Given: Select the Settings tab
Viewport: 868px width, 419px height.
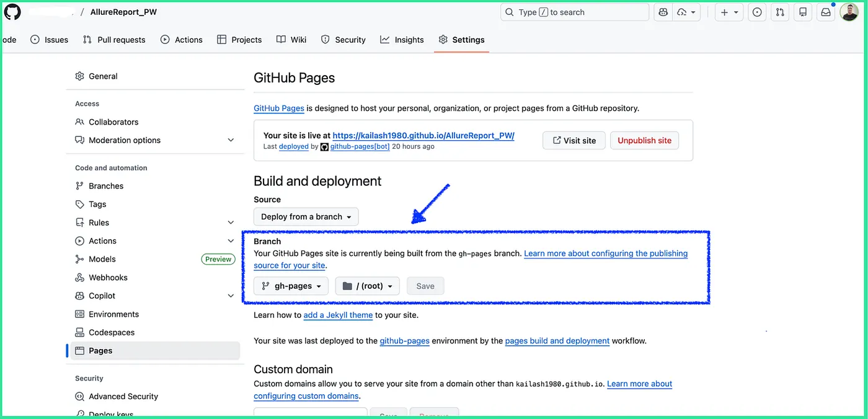Looking at the screenshot, I should (x=461, y=40).
